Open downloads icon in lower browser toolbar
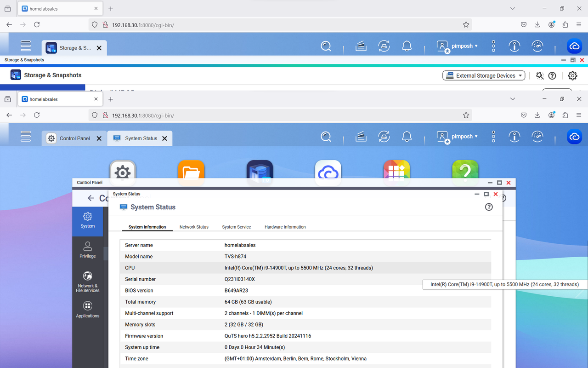Image resolution: width=588 pixels, height=368 pixels. point(537,115)
